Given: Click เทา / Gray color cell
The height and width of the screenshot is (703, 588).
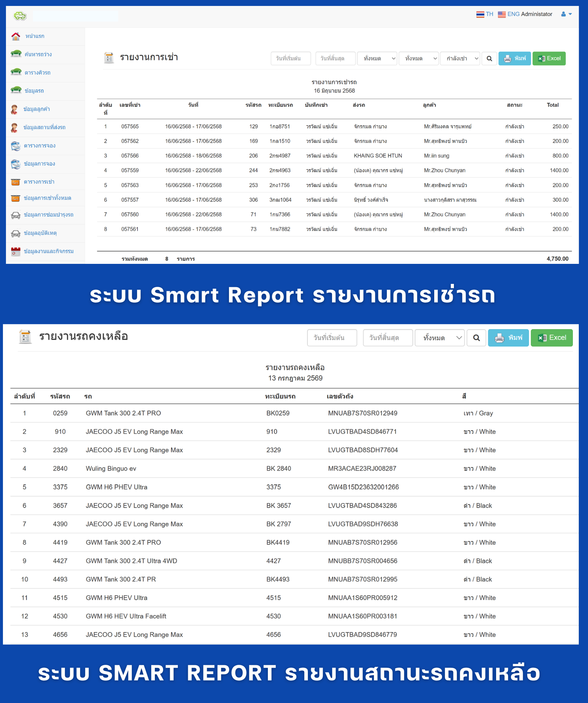Looking at the screenshot, I should pos(478,413).
